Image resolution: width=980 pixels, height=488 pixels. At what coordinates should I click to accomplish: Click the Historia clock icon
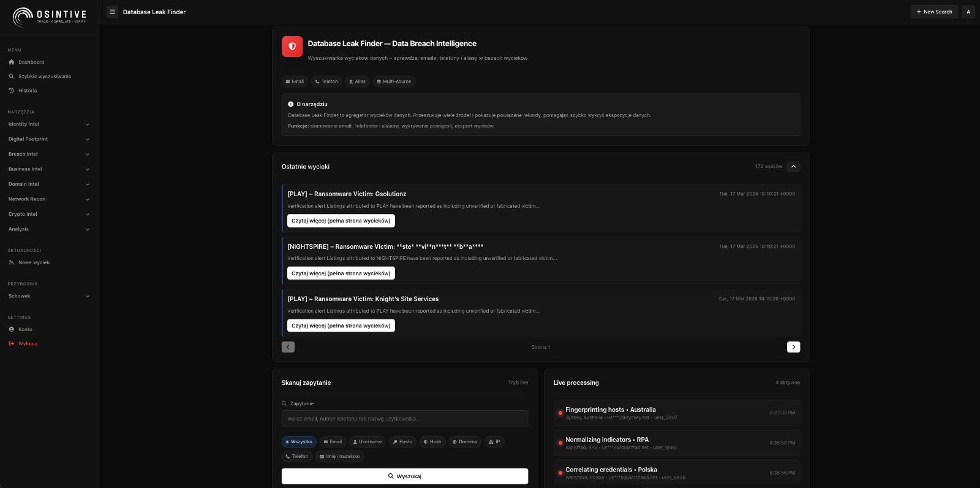(x=11, y=90)
